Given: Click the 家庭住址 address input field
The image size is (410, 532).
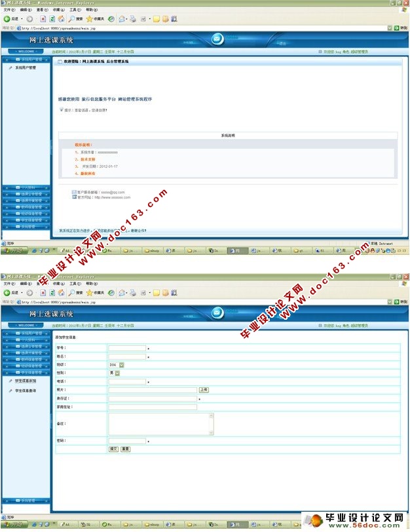Looking at the screenshot, I should point(153,407).
